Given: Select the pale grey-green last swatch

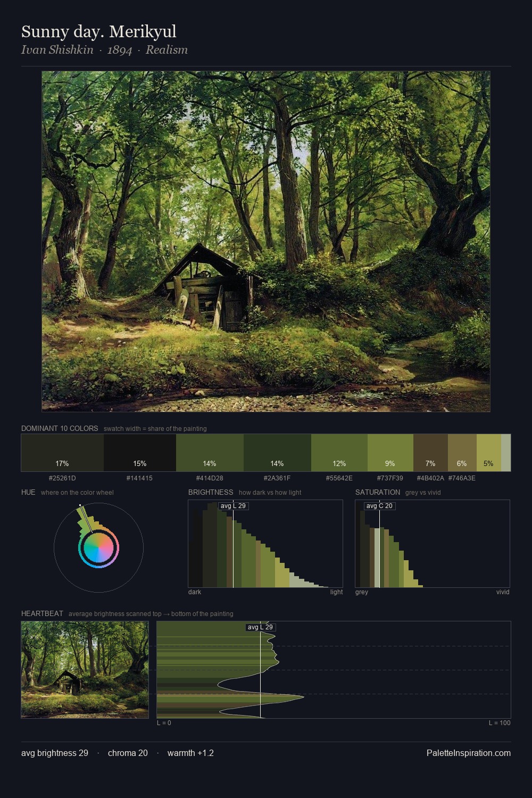Looking at the screenshot, I should pos(506,453).
